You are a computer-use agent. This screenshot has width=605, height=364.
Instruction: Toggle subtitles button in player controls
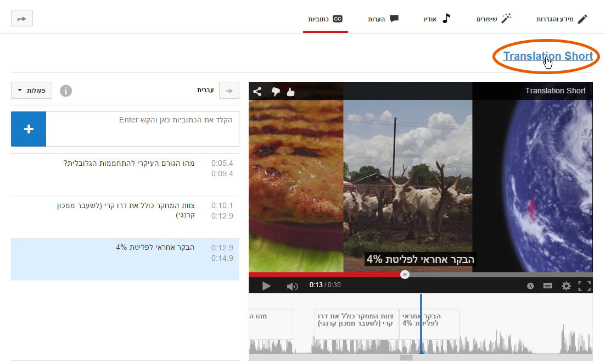pos(547,286)
